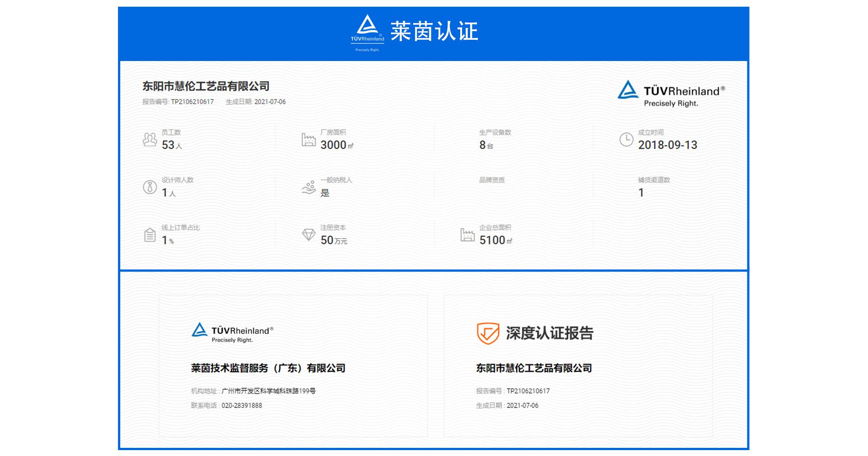868x456 pixels.
Task: Click the 生产设备数 value 8台
Action: click(x=486, y=145)
